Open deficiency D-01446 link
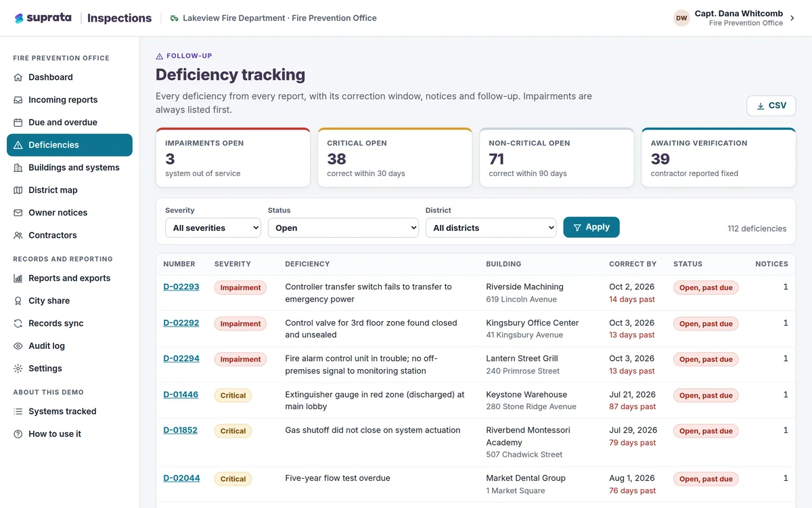The image size is (812, 508). click(181, 394)
